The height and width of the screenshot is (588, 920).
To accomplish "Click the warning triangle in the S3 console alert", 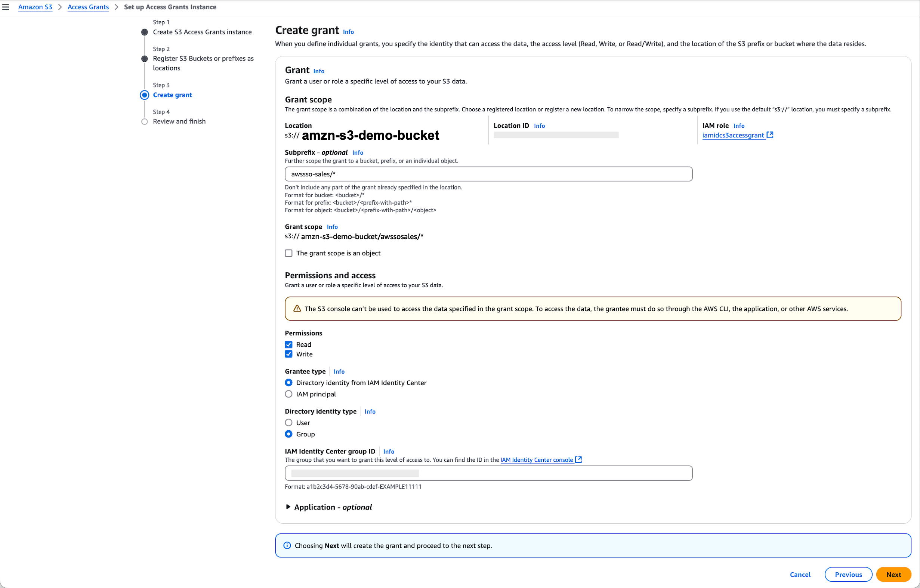I will click(x=297, y=308).
